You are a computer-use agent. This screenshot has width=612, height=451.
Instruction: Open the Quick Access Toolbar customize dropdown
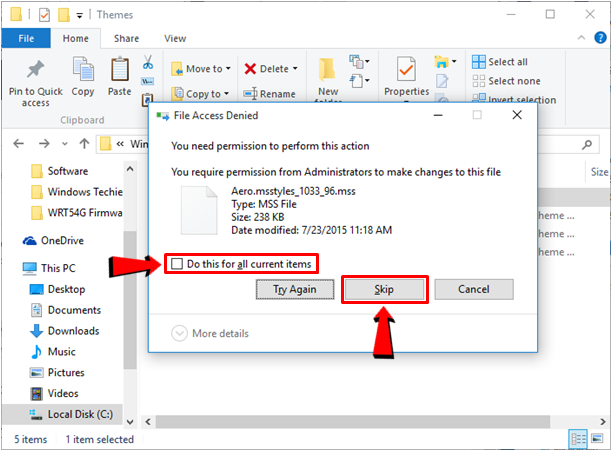click(x=79, y=16)
